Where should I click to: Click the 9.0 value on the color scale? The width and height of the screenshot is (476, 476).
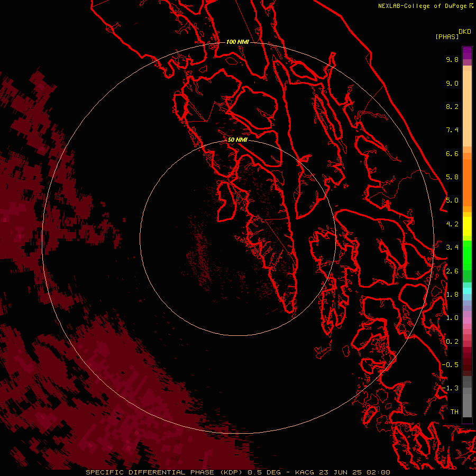[x=452, y=83]
